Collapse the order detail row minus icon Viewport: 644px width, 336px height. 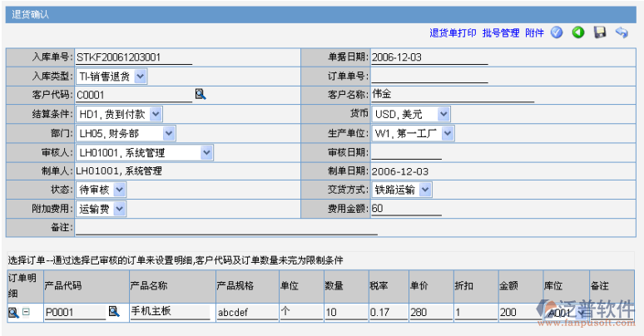click(x=26, y=312)
